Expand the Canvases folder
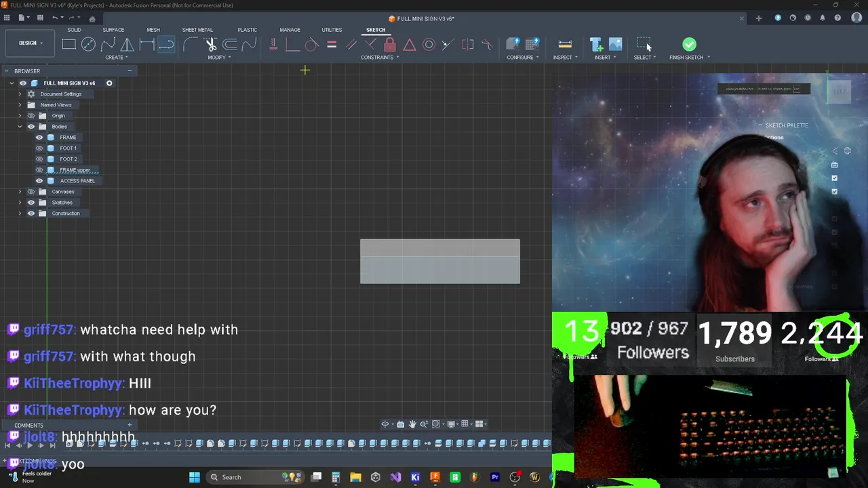Screen dimensions: 868x488 tap(20, 192)
